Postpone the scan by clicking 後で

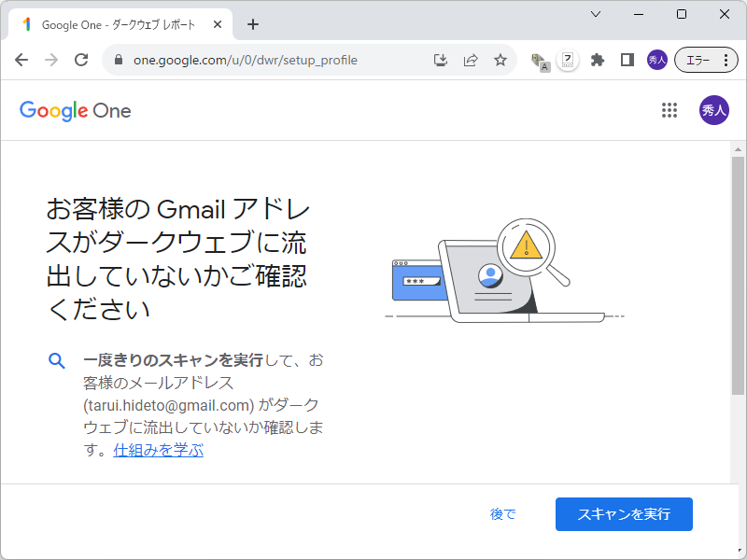click(x=502, y=513)
